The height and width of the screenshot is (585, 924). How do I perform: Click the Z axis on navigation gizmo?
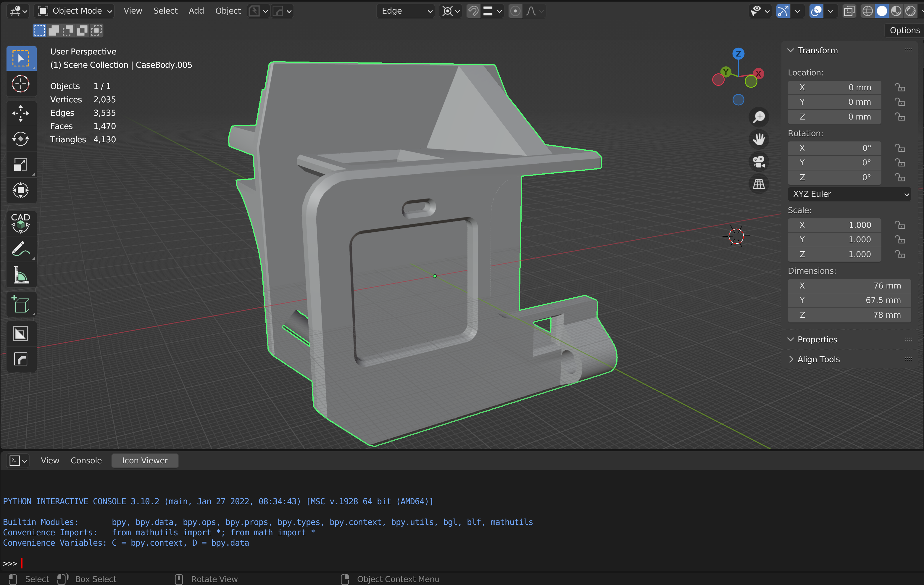(738, 54)
